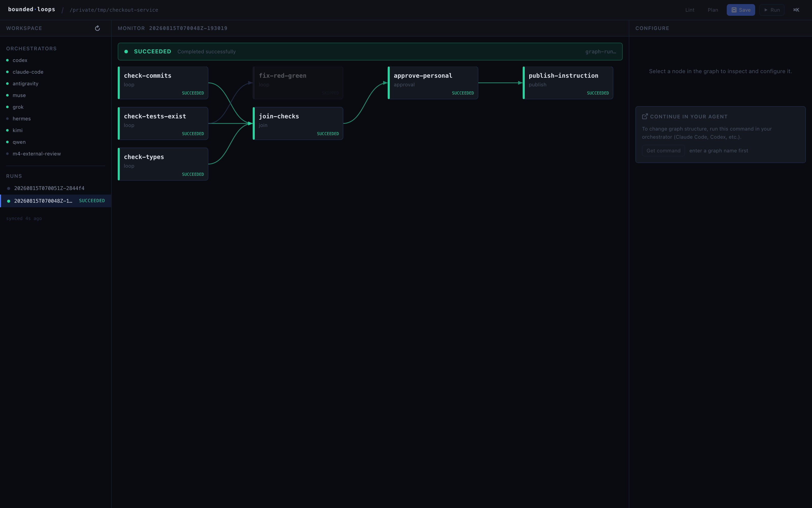This screenshot has width=812, height=508.
Task: Open the command palette ⌘K shortcut
Action: click(796, 10)
